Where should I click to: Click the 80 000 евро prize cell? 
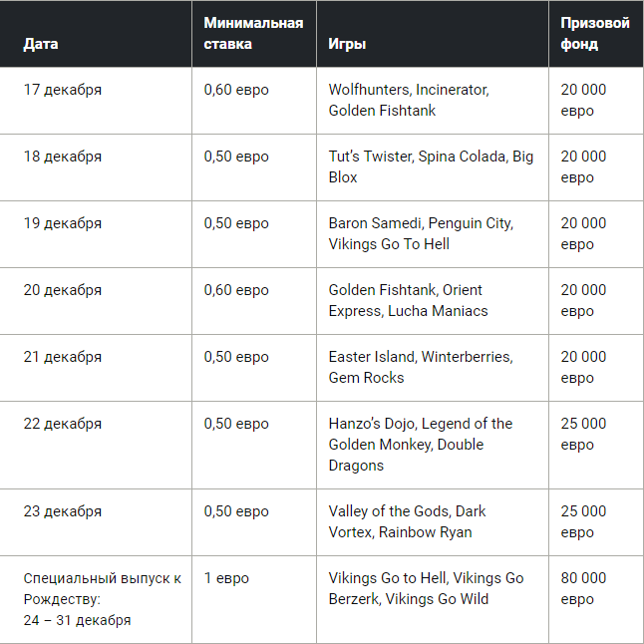596,600
